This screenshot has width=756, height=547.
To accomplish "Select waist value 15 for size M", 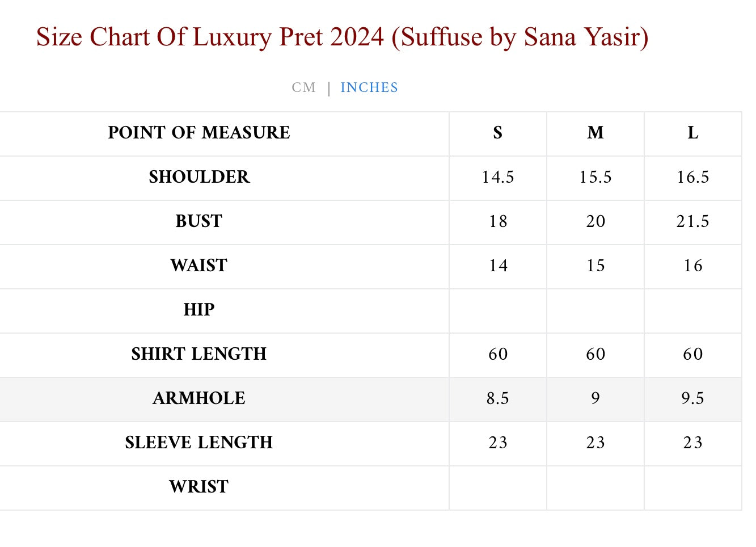I will [x=595, y=266].
